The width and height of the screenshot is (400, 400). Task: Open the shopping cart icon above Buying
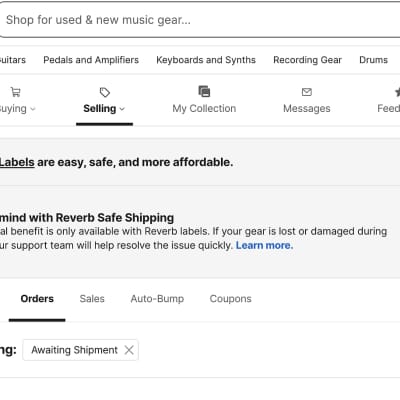click(x=15, y=92)
